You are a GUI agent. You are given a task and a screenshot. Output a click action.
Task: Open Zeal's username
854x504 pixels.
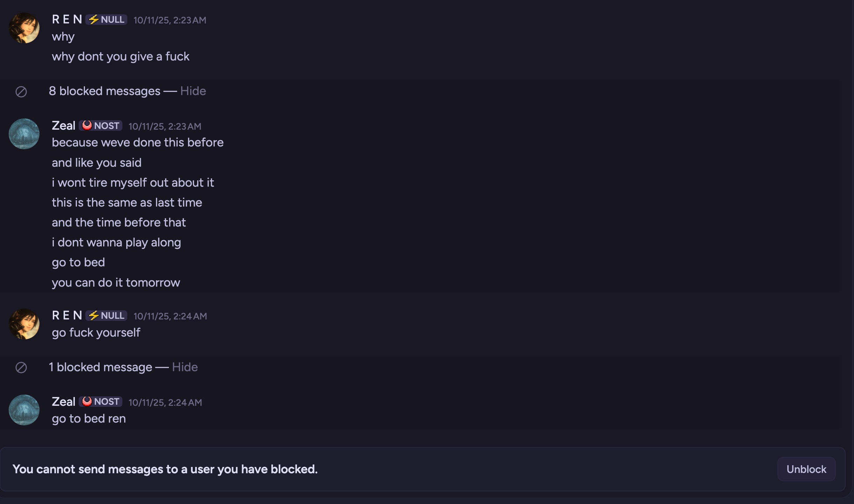[x=64, y=125]
